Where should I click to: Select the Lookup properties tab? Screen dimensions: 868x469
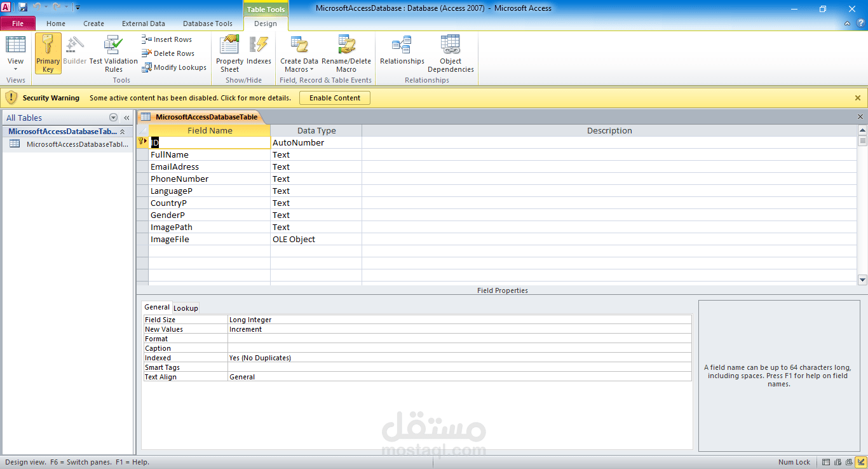[186, 308]
